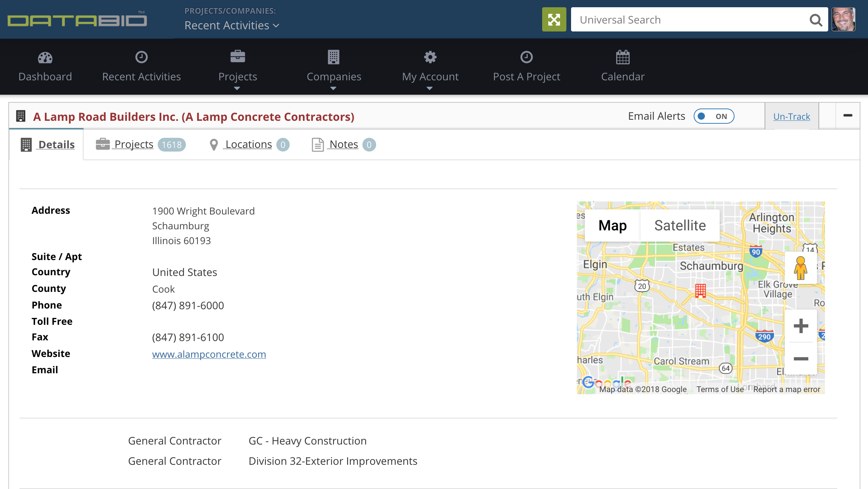Screen dimensions: 868x489
Task: Click the Country value United States
Action: point(184,272)
